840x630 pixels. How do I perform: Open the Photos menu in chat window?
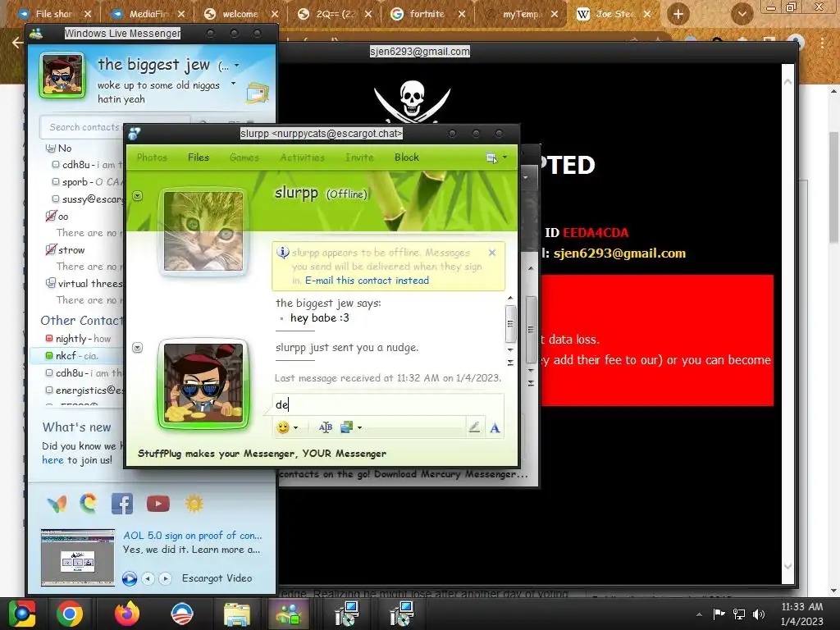coord(152,157)
